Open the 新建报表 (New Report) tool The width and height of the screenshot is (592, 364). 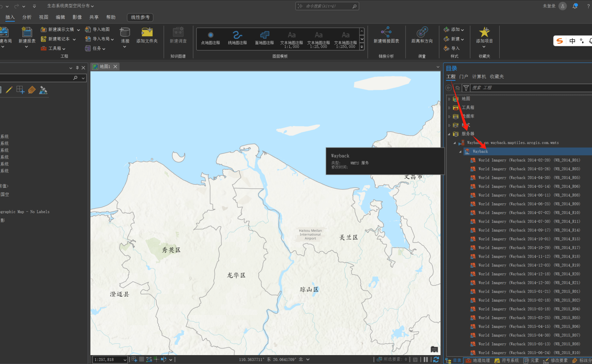[27, 33]
